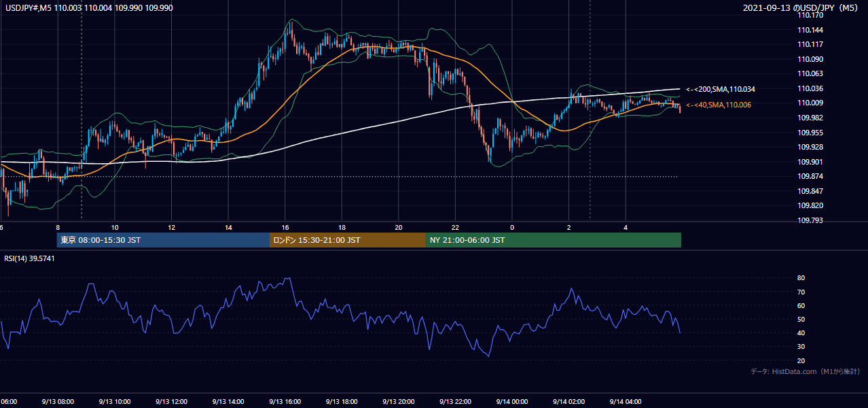Click the 9/13 08:00 time axis label
This screenshot has width=868, height=408.
pos(57,402)
